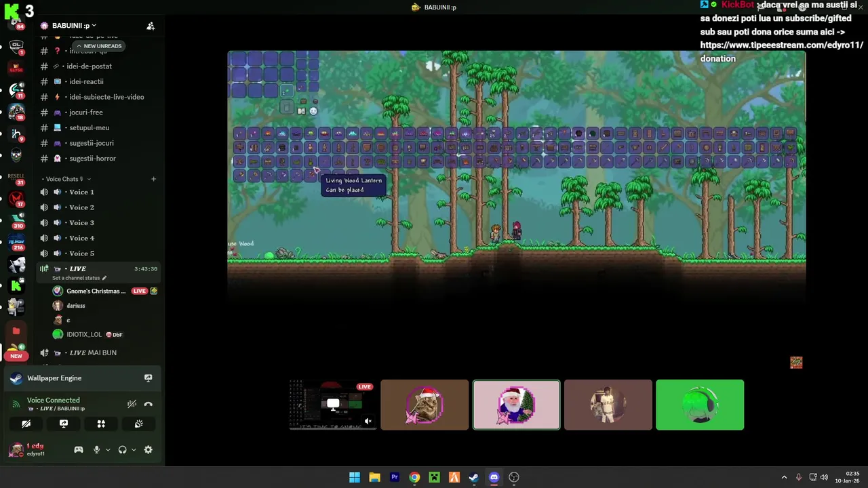Image resolution: width=868 pixels, height=488 pixels.
Task: Join the Voice 5 channel
Action: [x=98, y=253]
